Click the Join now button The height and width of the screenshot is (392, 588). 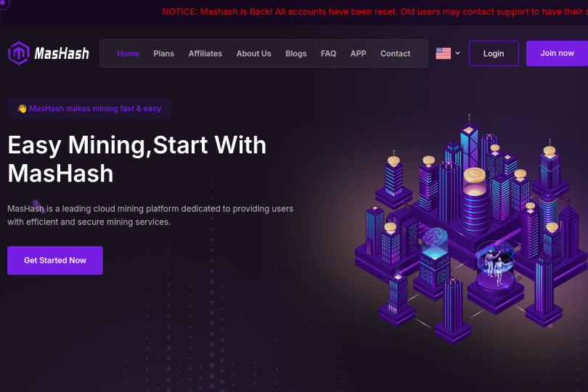point(557,53)
